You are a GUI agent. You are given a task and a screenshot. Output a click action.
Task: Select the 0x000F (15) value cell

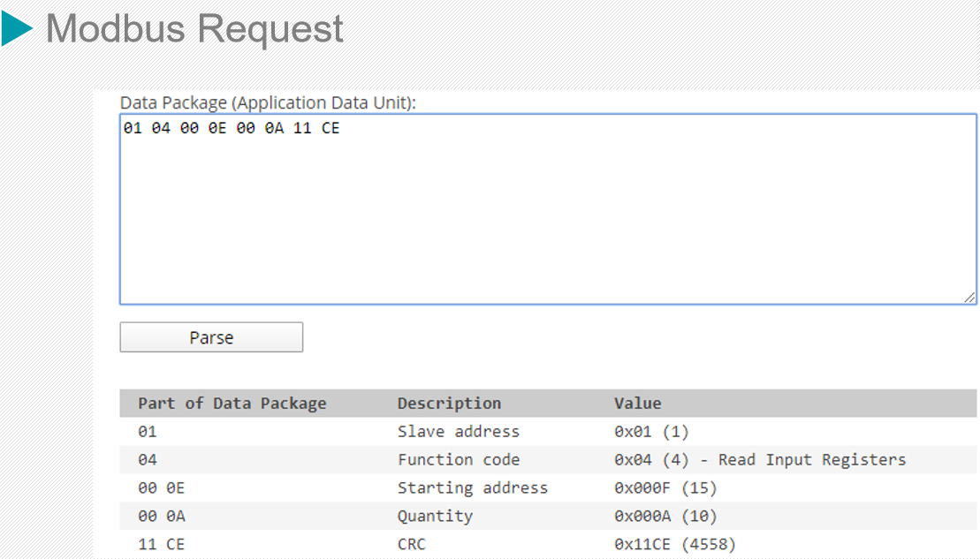point(665,488)
